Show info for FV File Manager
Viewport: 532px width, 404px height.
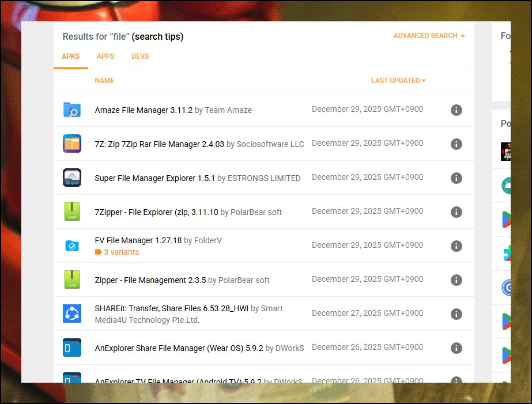tap(456, 246)
